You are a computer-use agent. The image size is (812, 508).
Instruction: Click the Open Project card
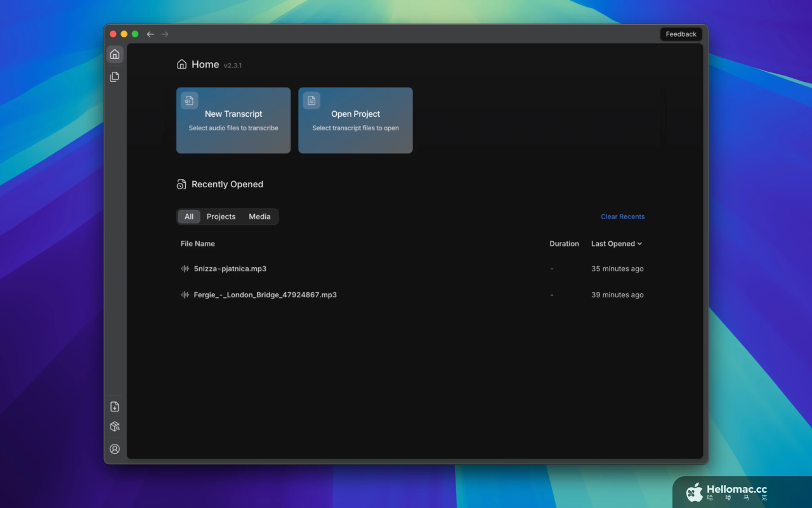pyautogui.click(x=355, y=120)
